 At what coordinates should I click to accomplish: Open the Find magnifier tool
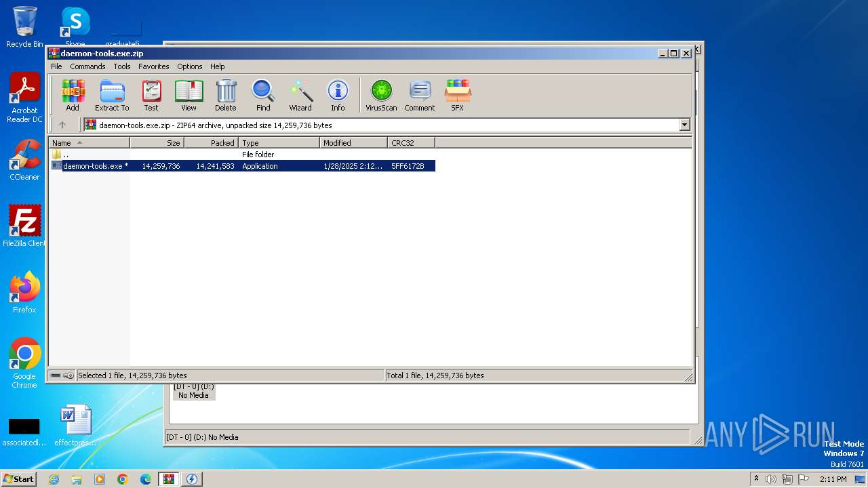(x=263, y=95)
